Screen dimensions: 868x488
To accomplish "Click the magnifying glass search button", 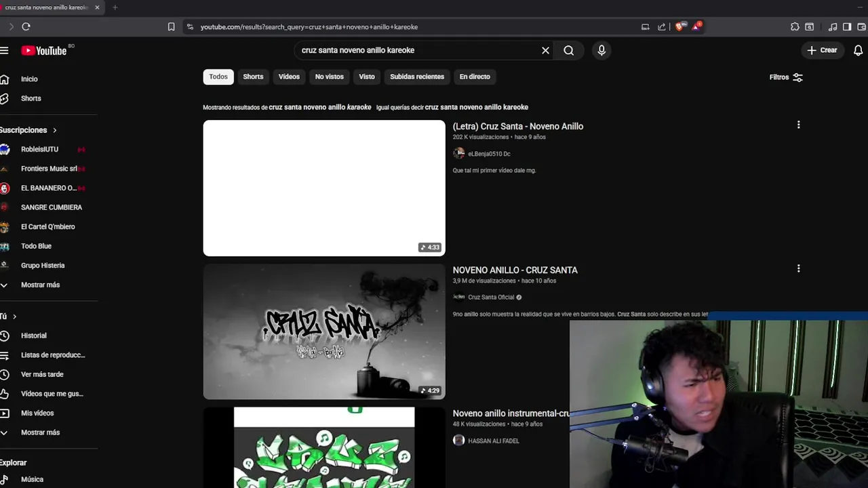I will 568,50.
